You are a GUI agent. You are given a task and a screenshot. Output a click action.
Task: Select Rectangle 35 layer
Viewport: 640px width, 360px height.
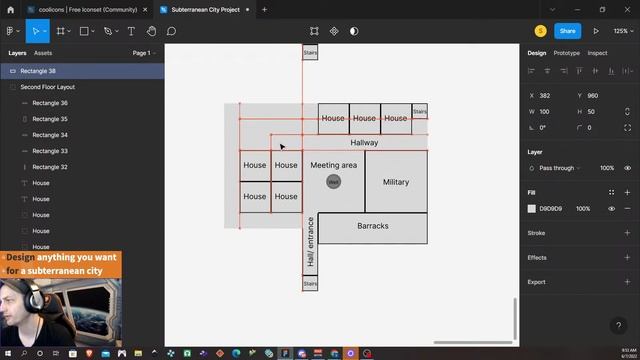point(82,119)
